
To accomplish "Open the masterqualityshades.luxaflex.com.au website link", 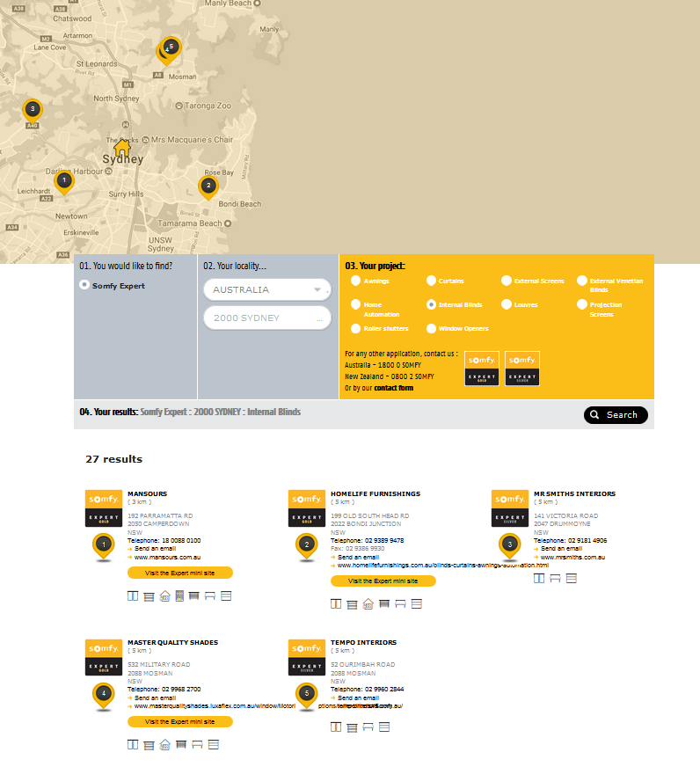I will tap(215, 705).
